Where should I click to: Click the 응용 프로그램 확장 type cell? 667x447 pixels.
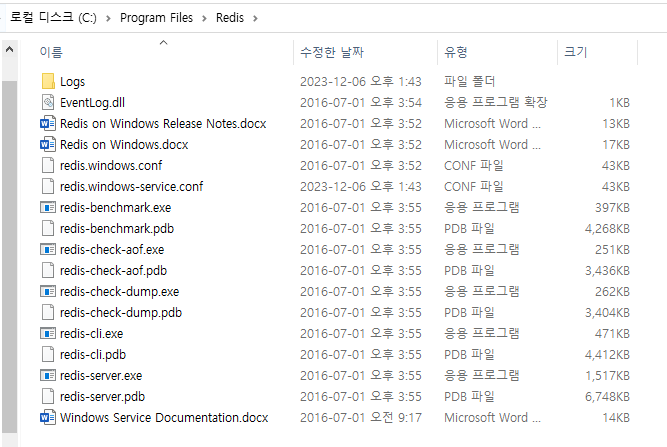[x=496, y=102]
